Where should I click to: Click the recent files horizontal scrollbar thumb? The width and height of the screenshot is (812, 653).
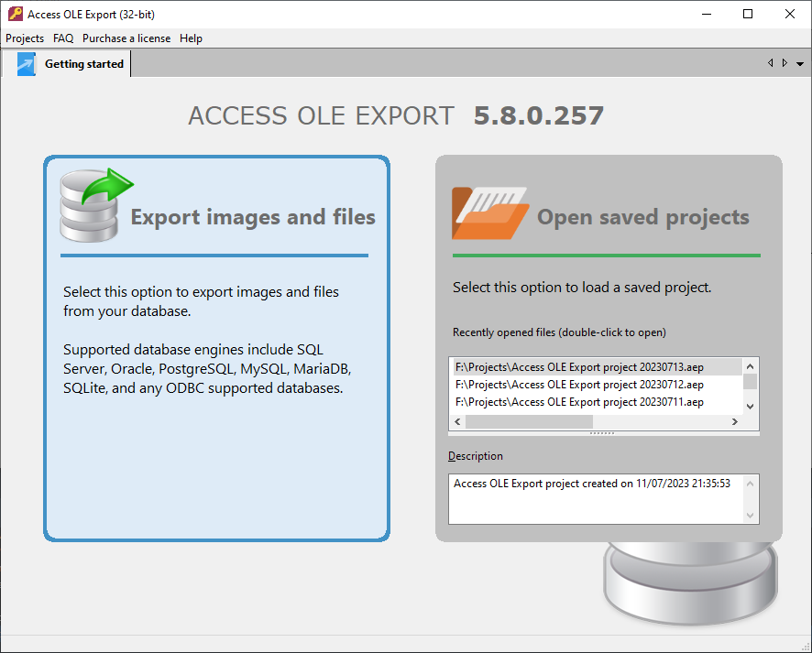[529, 422]
